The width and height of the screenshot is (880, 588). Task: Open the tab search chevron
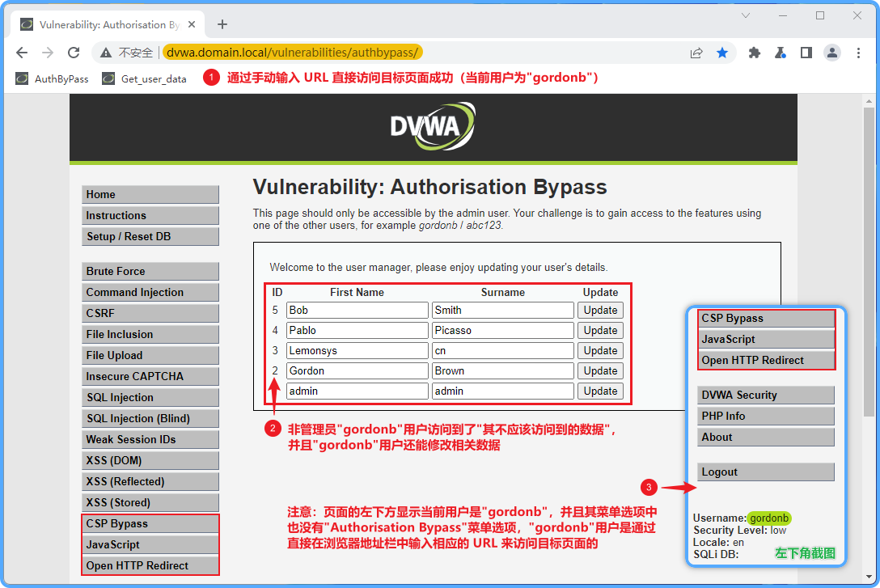(745, 15)
